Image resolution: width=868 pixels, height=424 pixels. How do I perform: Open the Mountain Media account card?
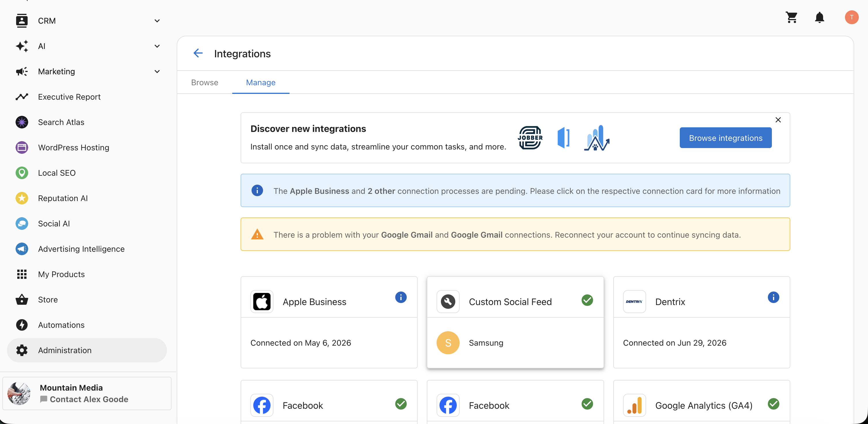(x=87, y=393)
